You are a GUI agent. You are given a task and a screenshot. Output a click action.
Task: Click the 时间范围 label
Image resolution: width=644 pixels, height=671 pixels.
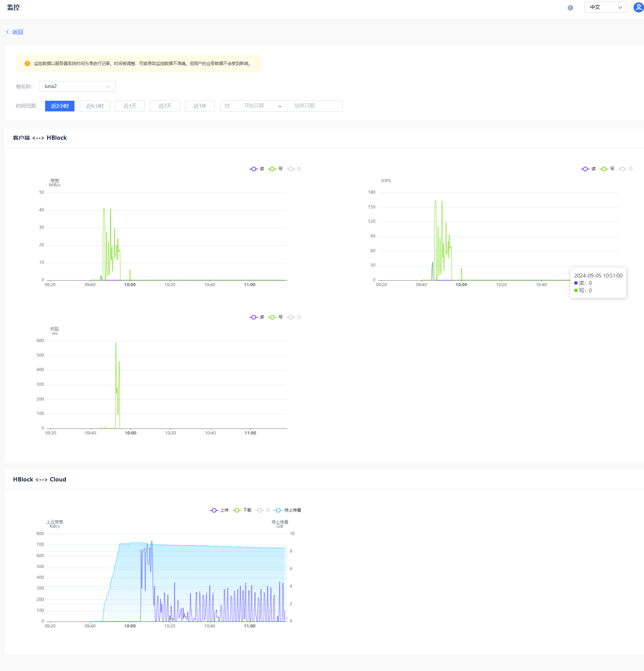pos(26,106)
